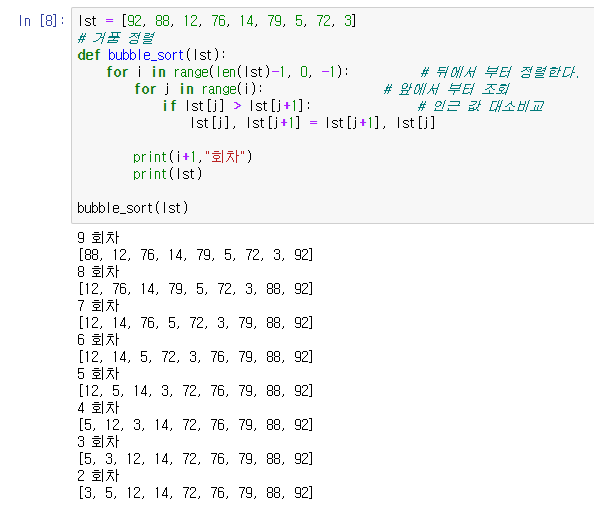Click the final sorted list output 3, 5, 12
Image resolution: width=594 pixels, height=510 pixels.
[x=195, y=493]
